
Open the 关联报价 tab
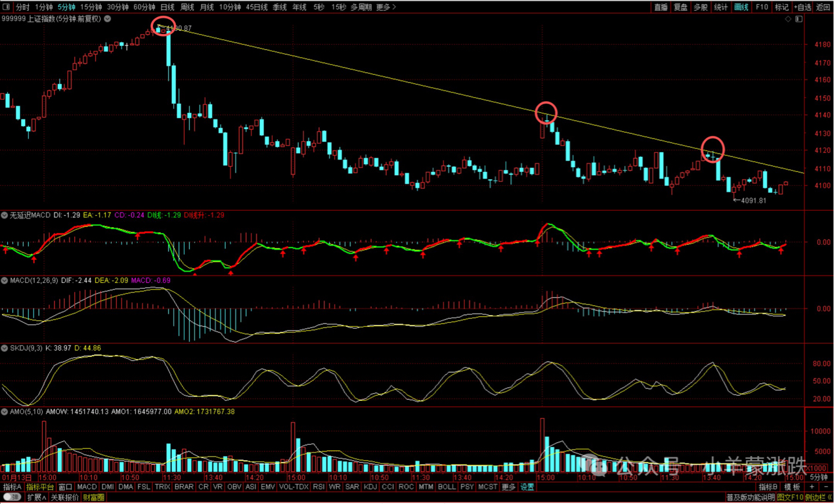pyautogui.click(x=65, y=497)
